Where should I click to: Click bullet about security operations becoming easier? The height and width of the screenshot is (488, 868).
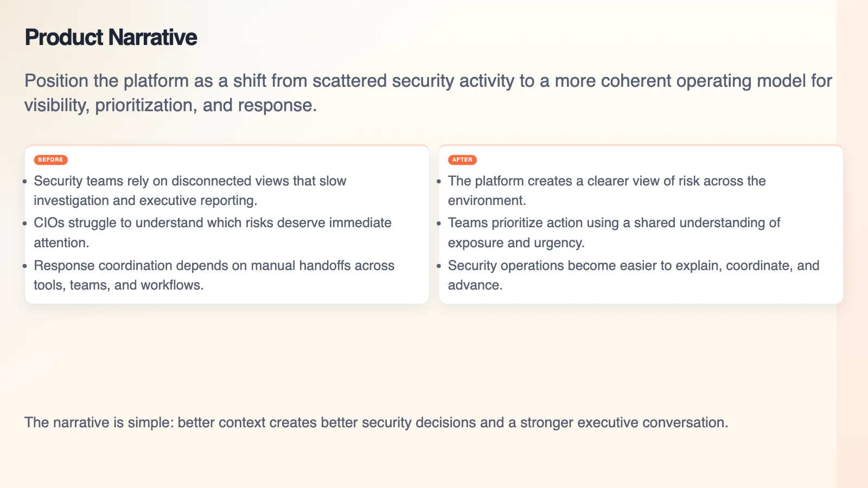(634, 275)
